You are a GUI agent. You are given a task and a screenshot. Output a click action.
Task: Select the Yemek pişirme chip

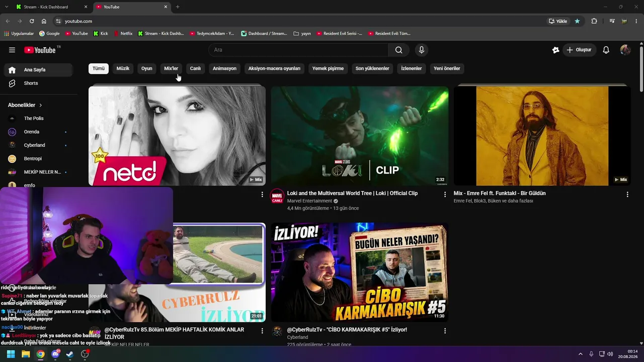[x=328, y=68]
